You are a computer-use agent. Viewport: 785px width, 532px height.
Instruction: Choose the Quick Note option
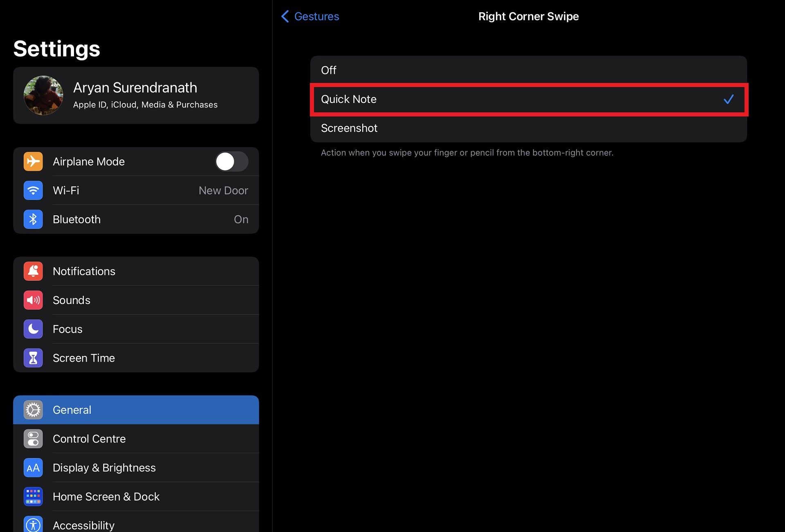[x=529, y=99]
